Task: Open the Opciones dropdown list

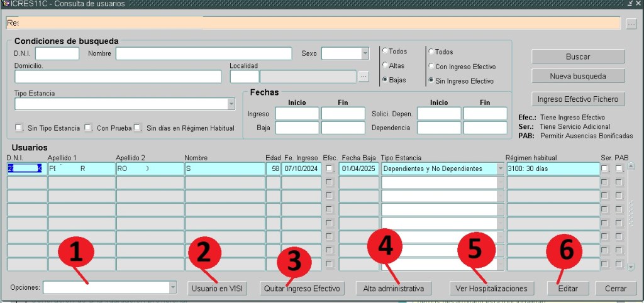Action: (x=173, y=287)
